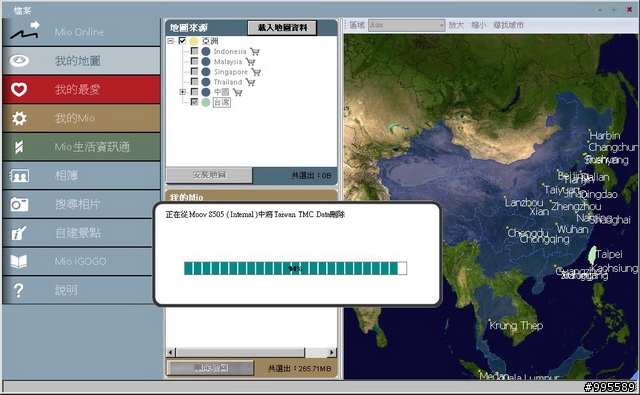
Task: Click the 安裝地圖 button
Action: click(209, 175)
